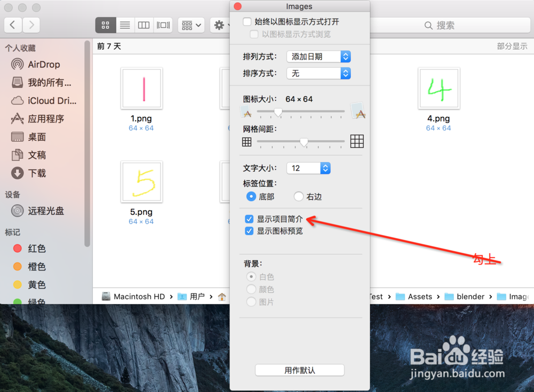Click the 5.png file name
The width and height of the screenshot is (534, 392).
(x=142, y=212)
